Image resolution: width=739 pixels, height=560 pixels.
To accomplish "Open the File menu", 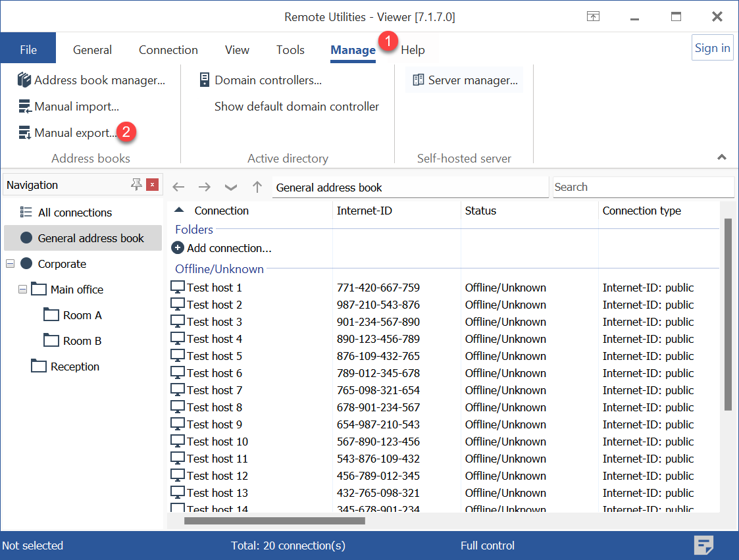I will click(x=28, y=50).
